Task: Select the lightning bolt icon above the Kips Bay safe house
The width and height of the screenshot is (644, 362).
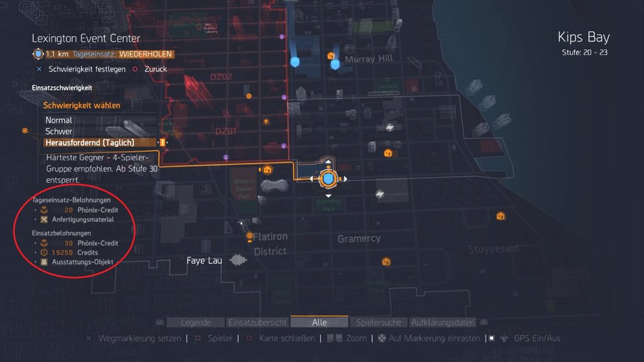Action: [x=390, y=128]
